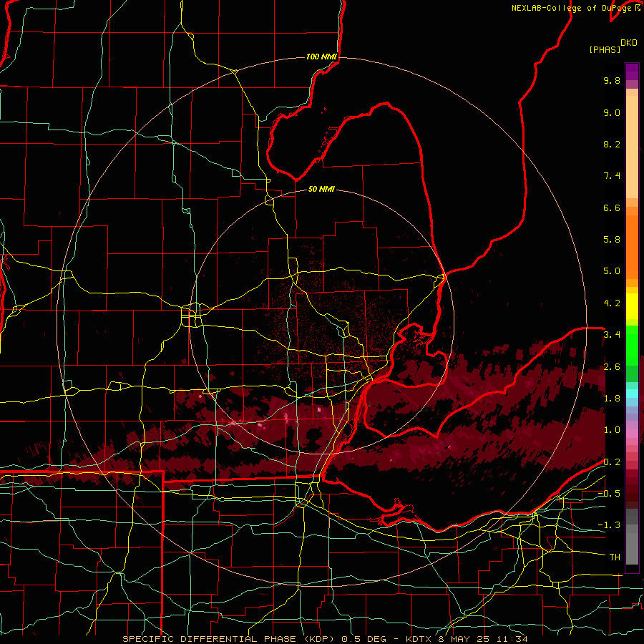Screen dimensions: 644x644
Task: Click the -1.3 value on the color scale
Action: tap(609, 525)
